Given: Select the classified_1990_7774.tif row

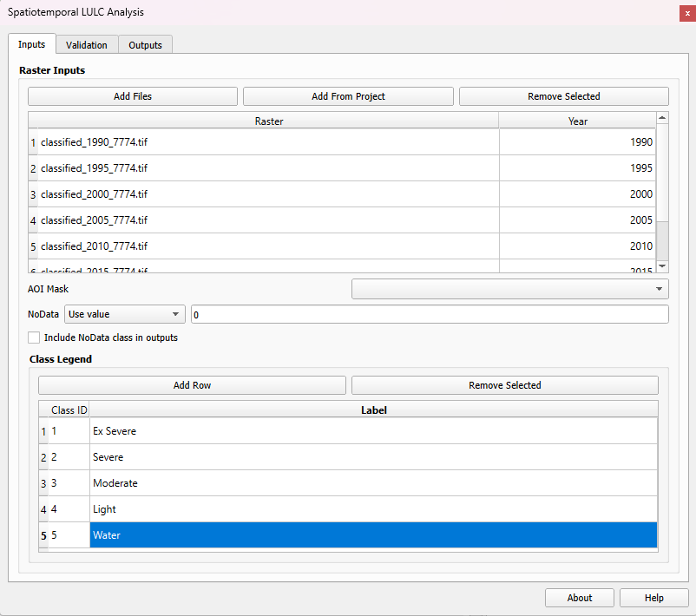Looking at the screenshot, I should (x=260, y=141).
